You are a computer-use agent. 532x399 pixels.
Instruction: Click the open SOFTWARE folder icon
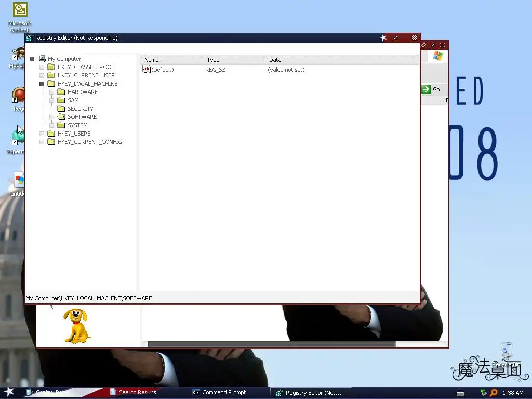coord(61,117)
